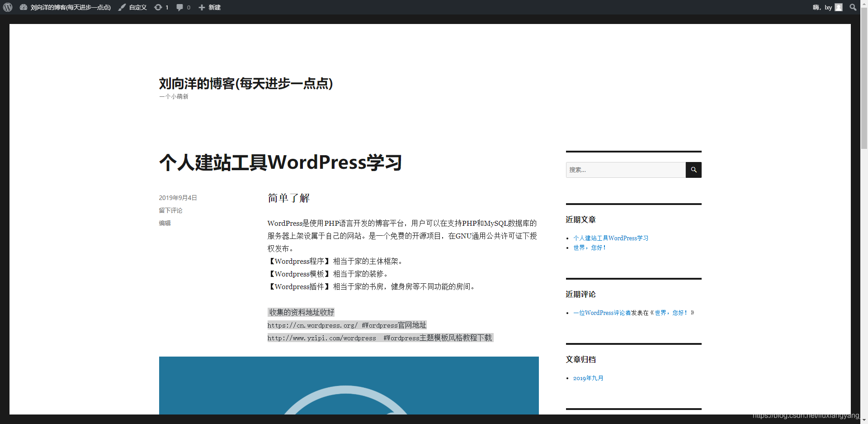Click the 近期评论 widget heading
This screenshot has width=868, height=424.
pyautogui.click(x=580, y=294)
